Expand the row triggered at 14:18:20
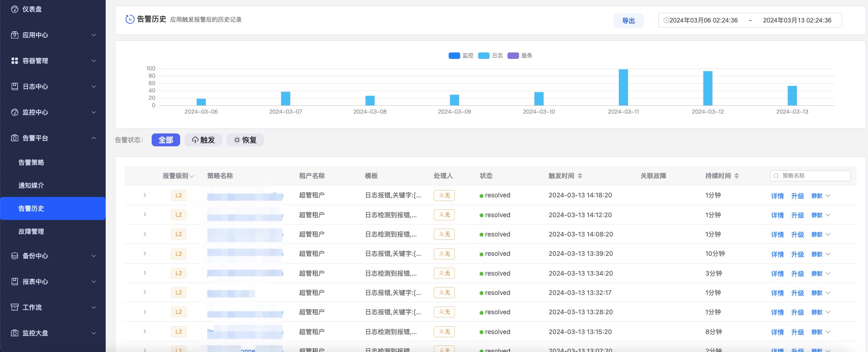This screenshot has width=868, height=352. point(145,195)
